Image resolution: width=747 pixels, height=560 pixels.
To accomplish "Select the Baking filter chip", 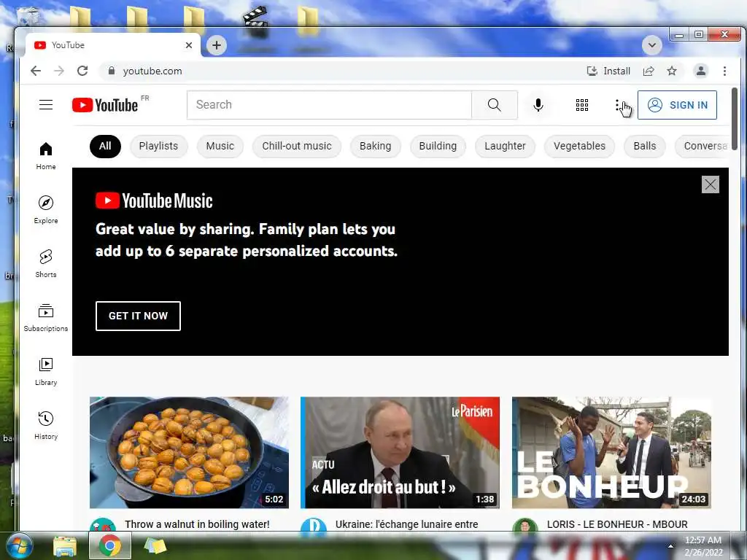I will [376, 146].
